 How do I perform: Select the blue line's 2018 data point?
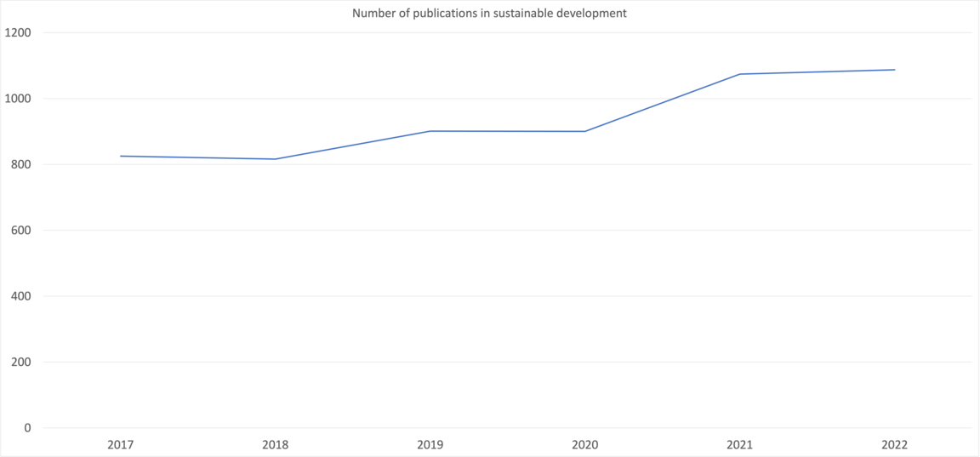(x=275, y=159)
